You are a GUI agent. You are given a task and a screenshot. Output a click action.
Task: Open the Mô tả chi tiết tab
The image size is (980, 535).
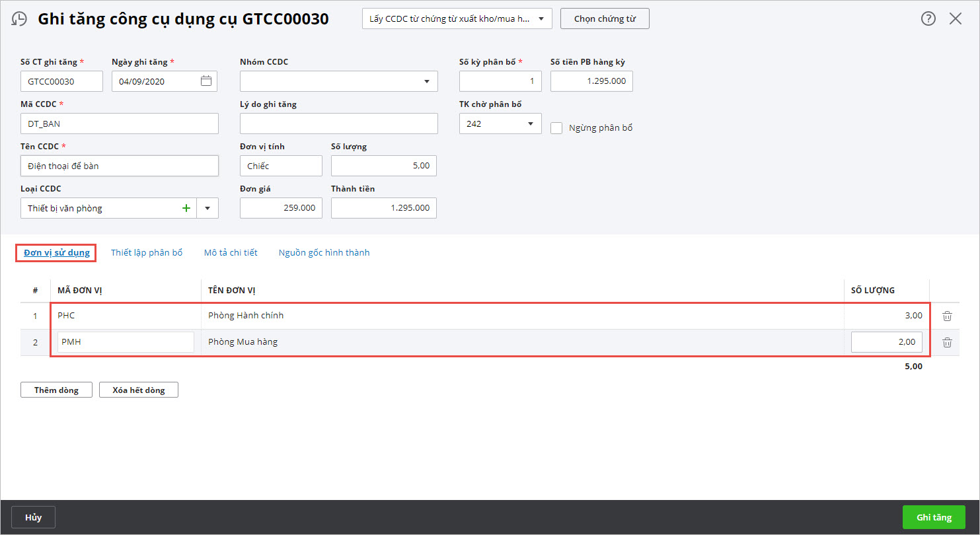point(231,252)
